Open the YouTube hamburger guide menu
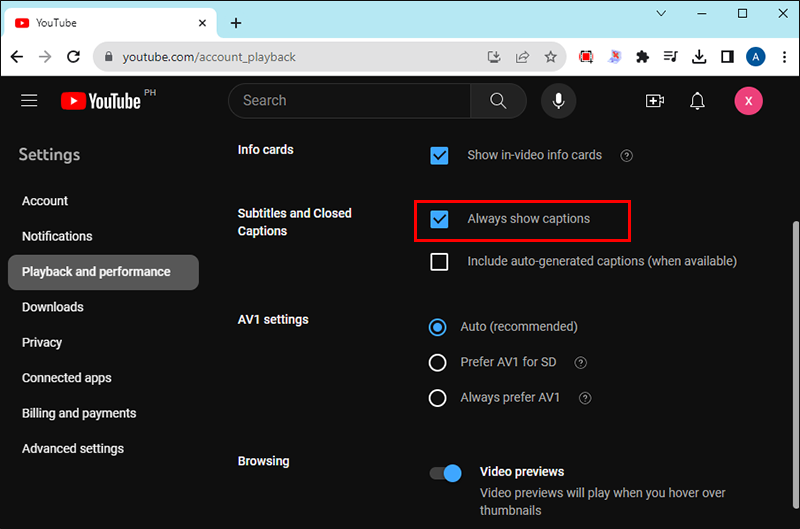The height and width of the screenshot is (529, 800). 29,101
